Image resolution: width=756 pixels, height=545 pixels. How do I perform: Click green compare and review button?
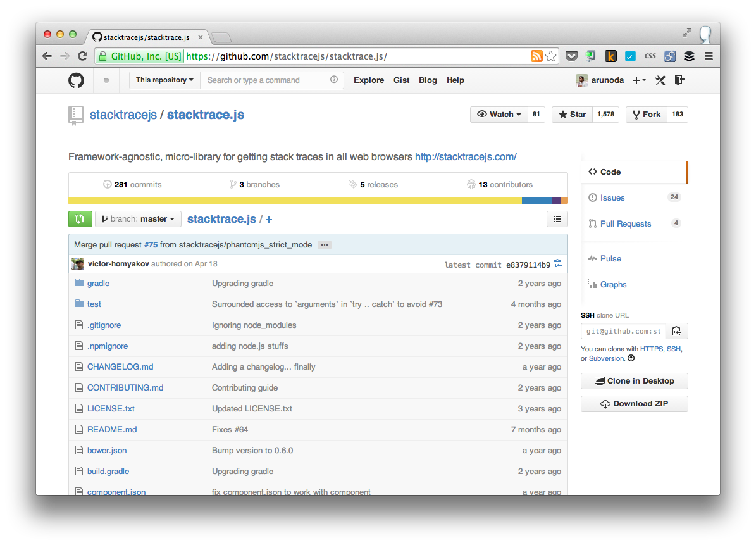pyautogui.click(x=80, y=218)
